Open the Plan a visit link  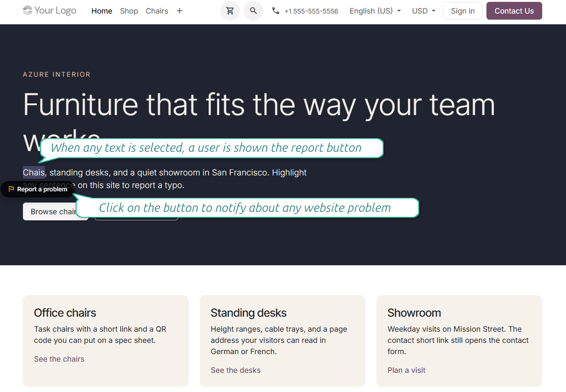[x=406, y=370]
